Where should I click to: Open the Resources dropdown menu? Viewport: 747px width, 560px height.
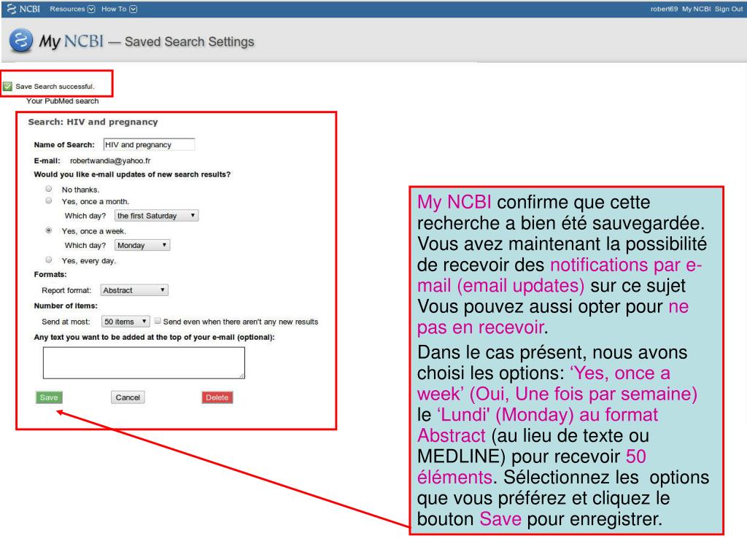click(72, 9)
